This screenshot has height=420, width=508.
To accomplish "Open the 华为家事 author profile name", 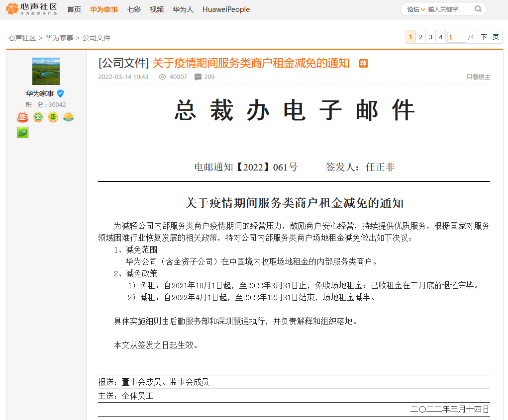I will [40, 93].
